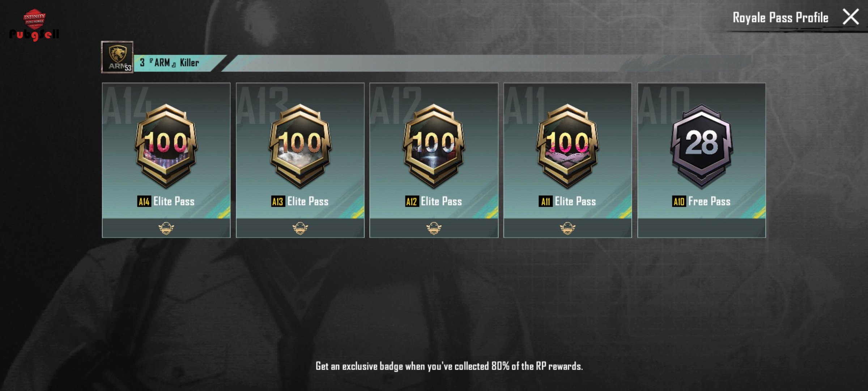Select the A12 level 100 gold badge
868x391 pixels.
[x=434, y=146]
